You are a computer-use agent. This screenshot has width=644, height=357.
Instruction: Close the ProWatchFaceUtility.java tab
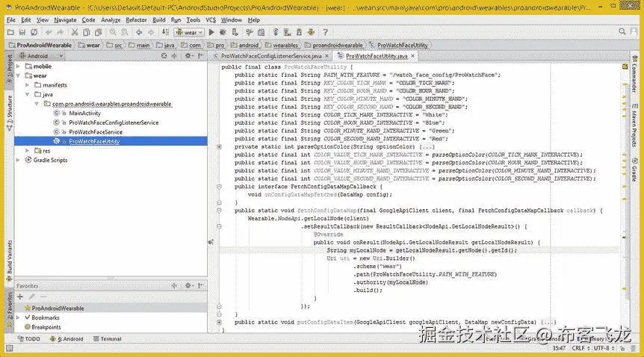pyautogui.click(x=412, y=56)
